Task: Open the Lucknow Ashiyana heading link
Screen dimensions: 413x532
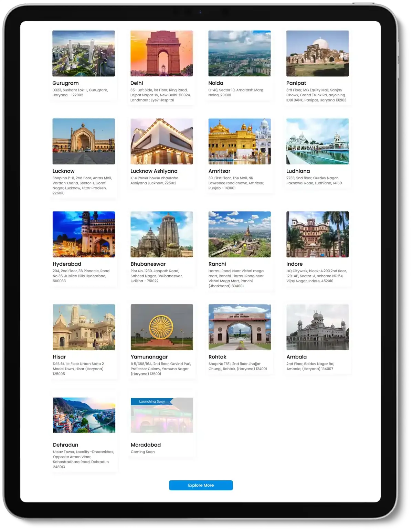Action: coord(154,171)
